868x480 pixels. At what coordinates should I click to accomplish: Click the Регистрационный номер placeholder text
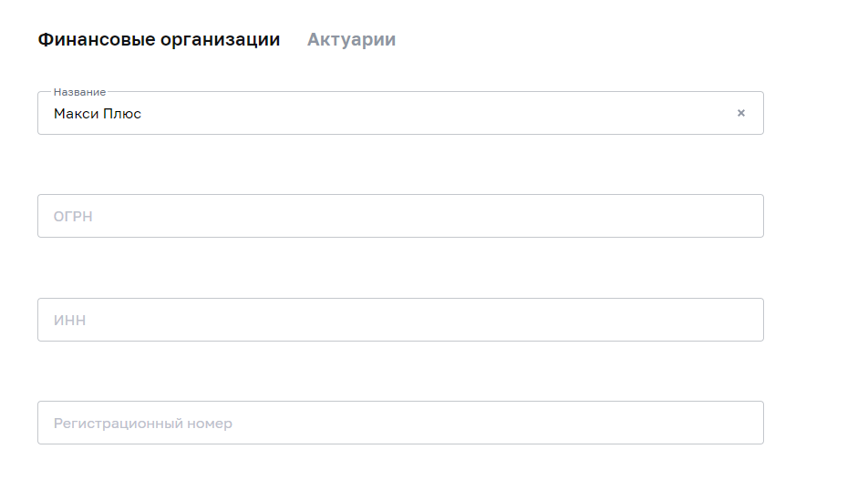point(143,424)
